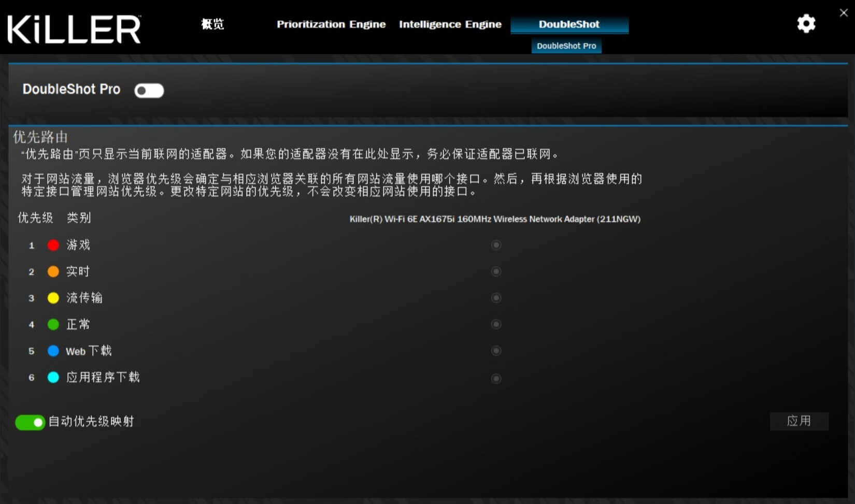The width and height of the screenshot is (855, 504).
Task: Click the blue Web下载 priority dot
Action: click(x=53, y=351)
